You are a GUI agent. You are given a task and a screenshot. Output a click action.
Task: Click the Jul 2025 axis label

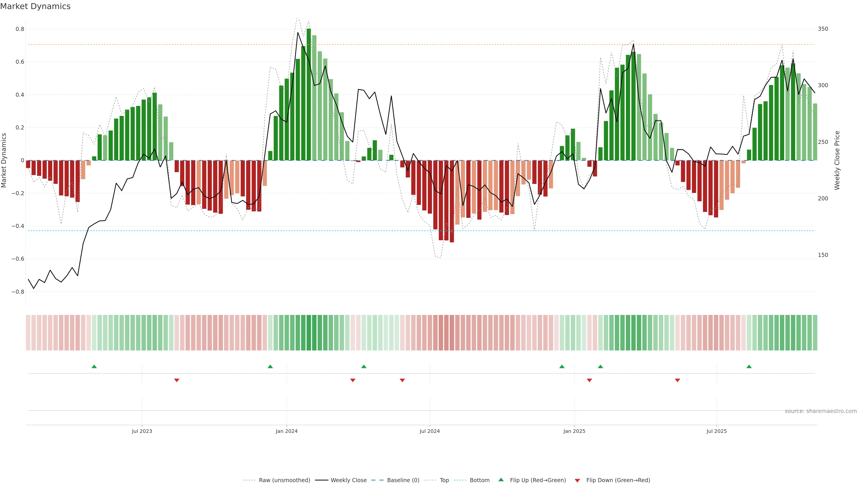716,431
